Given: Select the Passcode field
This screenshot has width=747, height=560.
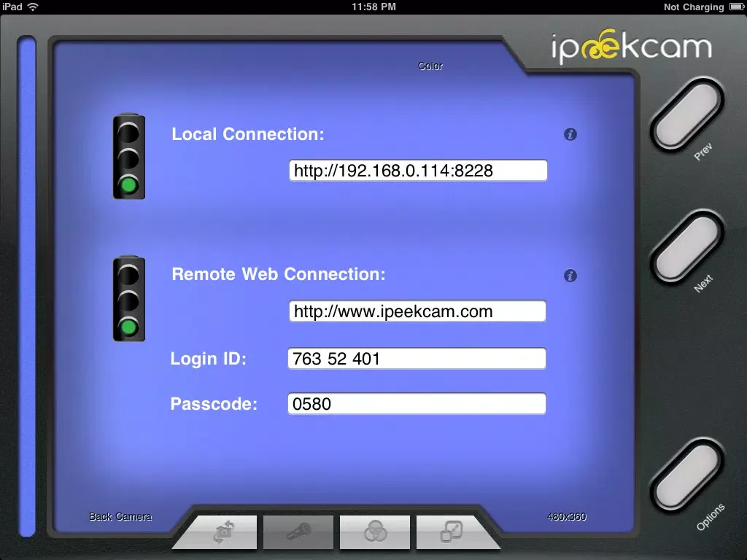Looking at the screenshot, I should [417, 404].
